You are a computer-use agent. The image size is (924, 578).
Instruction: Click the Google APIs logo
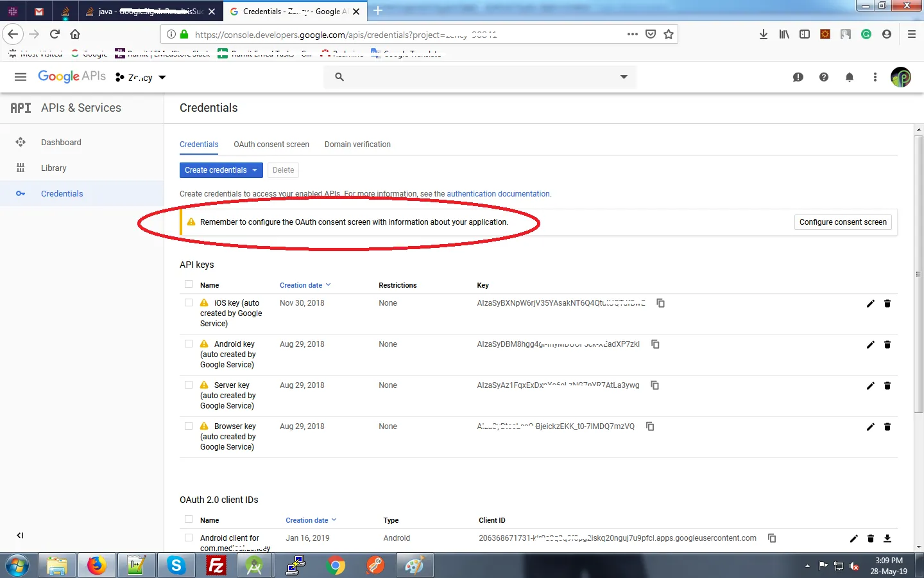(x=72, y=76)
